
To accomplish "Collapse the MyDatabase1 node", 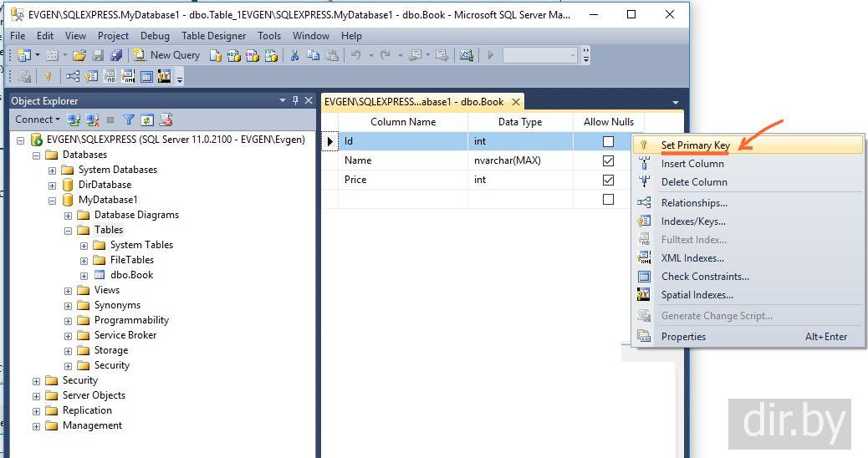I will click(52, 201).
